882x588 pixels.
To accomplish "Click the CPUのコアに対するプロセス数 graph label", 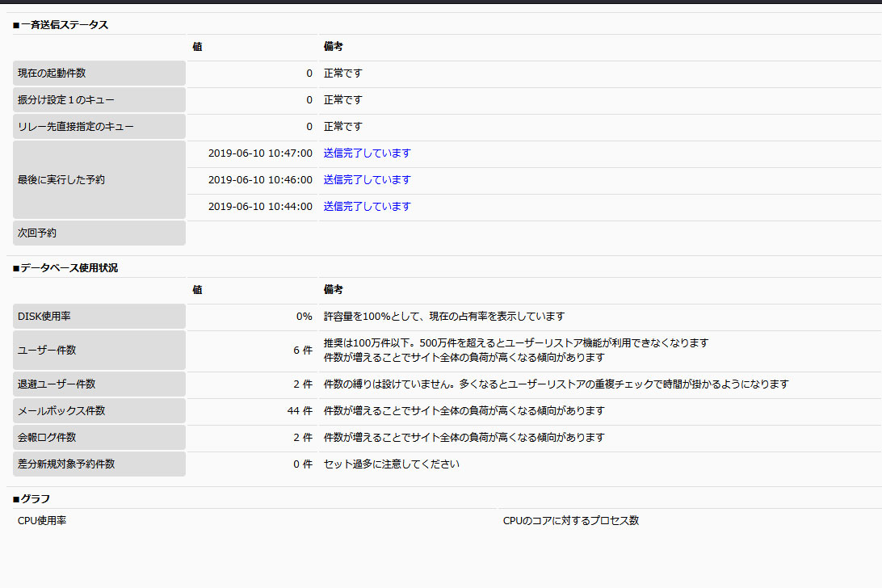I will point(571,521).
